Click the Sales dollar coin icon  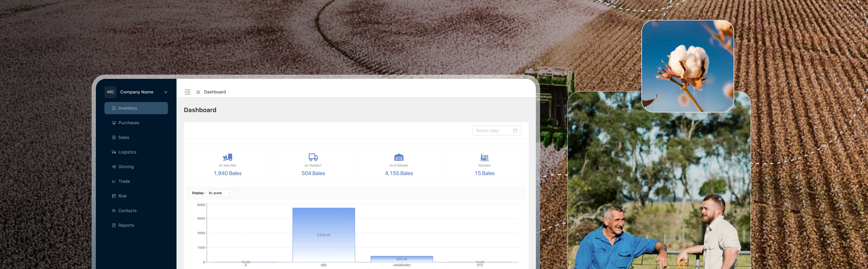pyautogui.click(x=114, y=138)
